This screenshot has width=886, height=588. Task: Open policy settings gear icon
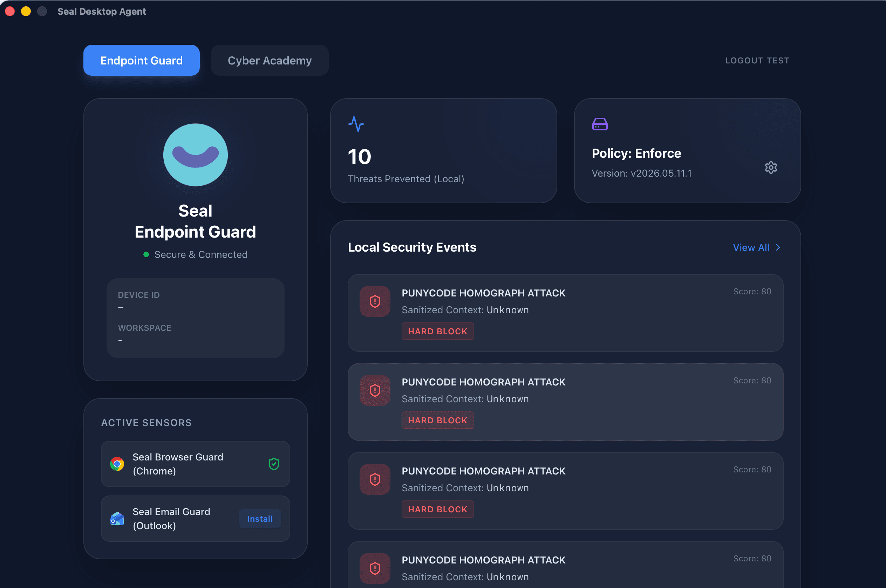770,167
